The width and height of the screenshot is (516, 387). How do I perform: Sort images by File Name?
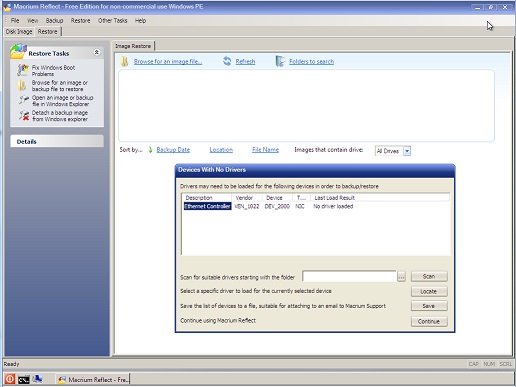coord(265,150)
